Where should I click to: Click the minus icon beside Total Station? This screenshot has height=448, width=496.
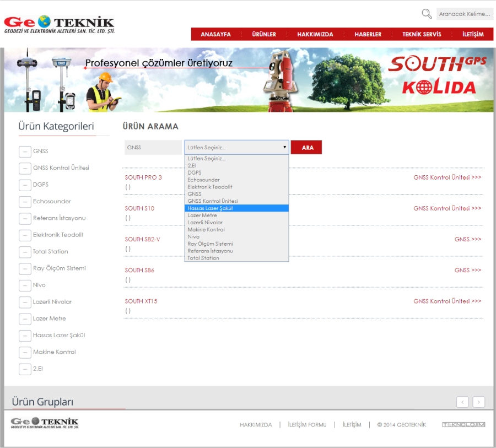[x=25, y=252]
